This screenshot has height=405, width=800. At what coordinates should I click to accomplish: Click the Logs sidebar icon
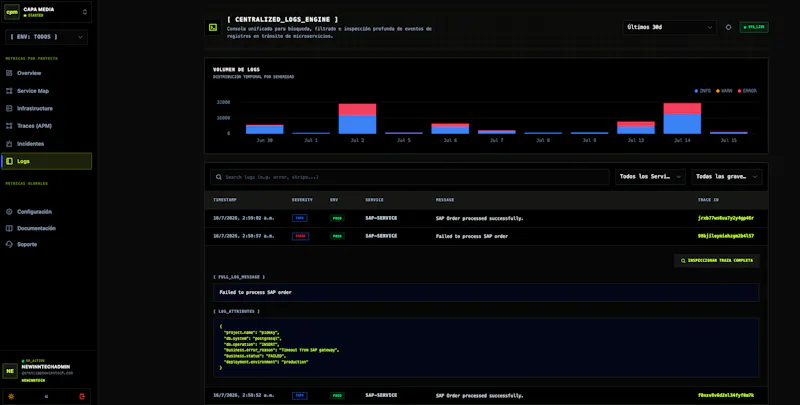9,161
